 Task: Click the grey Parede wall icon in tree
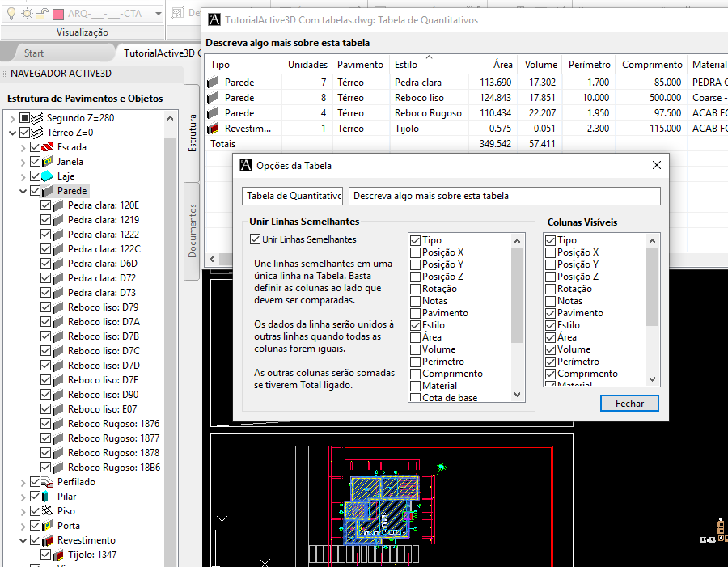[x=48, y=191]
